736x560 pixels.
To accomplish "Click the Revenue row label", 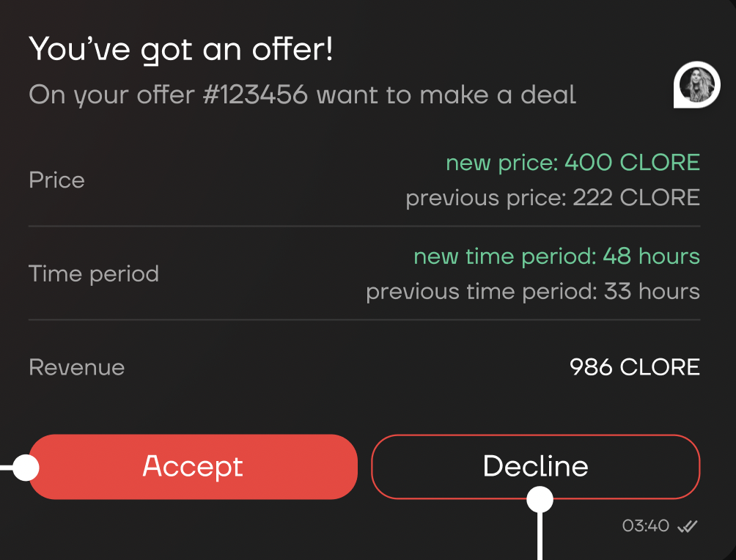I will (76, 367).
